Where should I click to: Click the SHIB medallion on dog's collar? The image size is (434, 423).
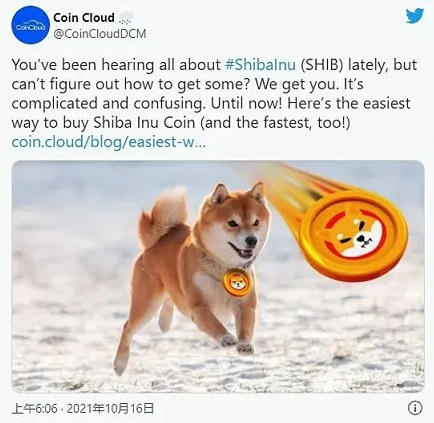[237, 283]
